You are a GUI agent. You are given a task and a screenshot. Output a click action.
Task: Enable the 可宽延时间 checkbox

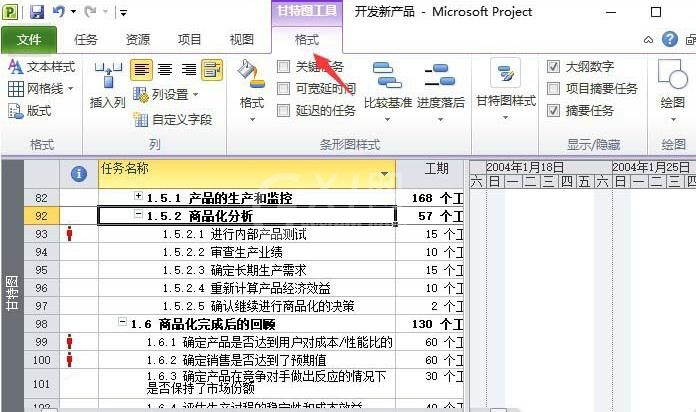tap(283, 88)
